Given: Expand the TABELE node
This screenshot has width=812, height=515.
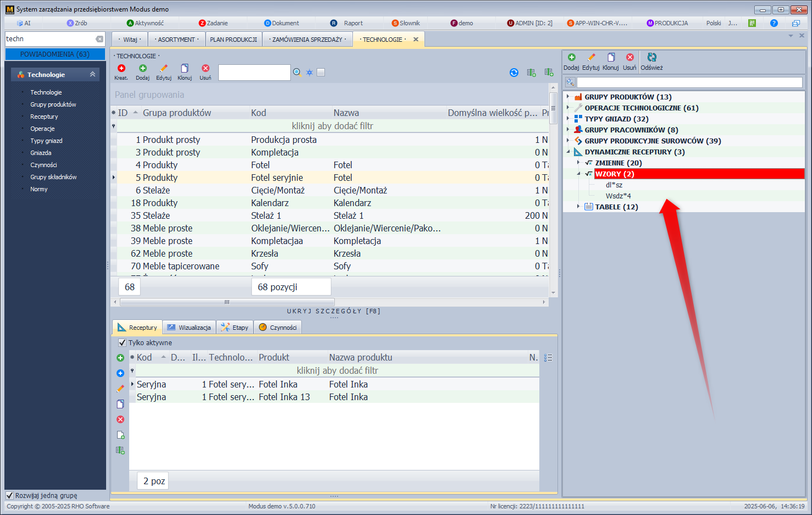Looking at the screenshot, I should [x=578, y=207].
